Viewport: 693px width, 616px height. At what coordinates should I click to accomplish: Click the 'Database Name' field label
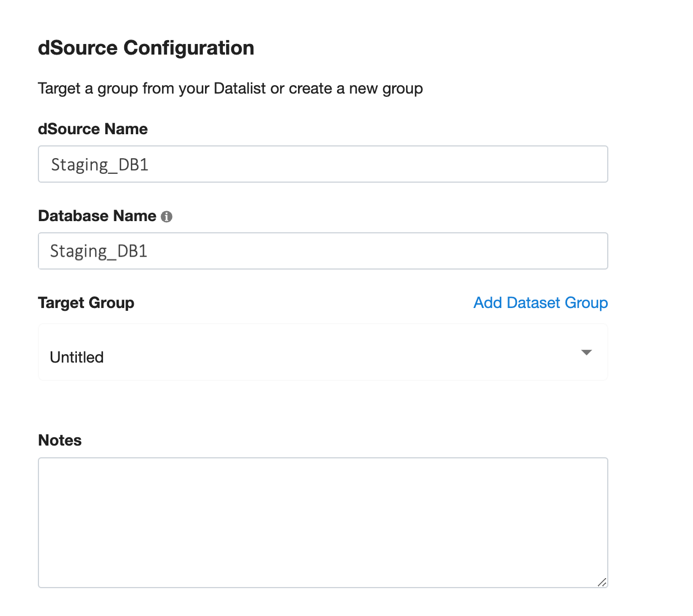tap(97, 216)
